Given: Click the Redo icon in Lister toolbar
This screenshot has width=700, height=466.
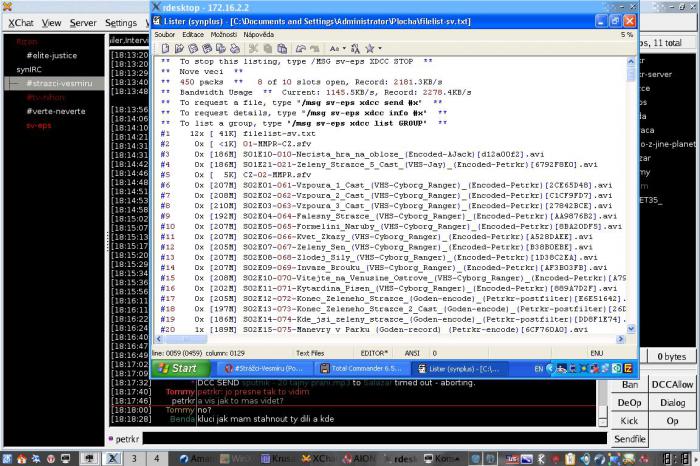Looking at the screenshot, I should pos(314,48).
